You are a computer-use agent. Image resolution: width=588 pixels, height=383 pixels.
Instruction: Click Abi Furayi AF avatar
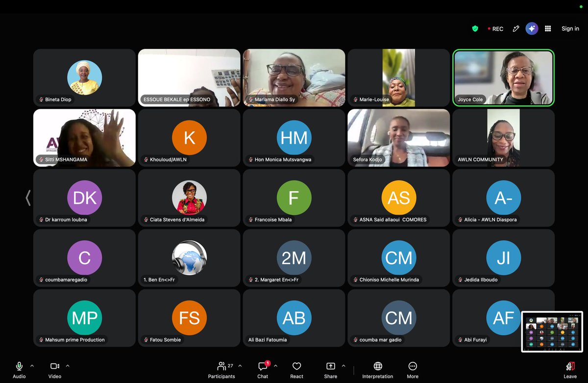(504, 318)
